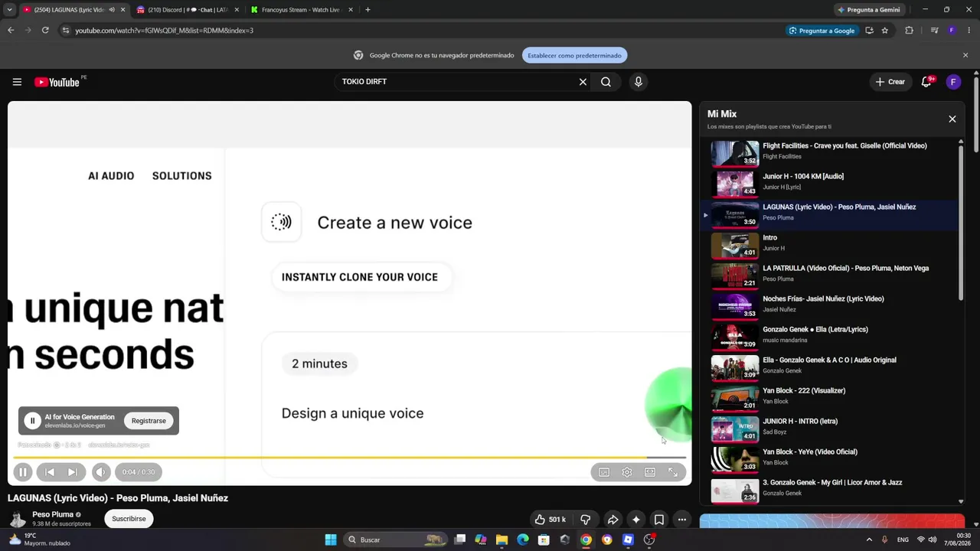
Task: Select Intro by Junior H in the mix
Action: coord(830,245)
